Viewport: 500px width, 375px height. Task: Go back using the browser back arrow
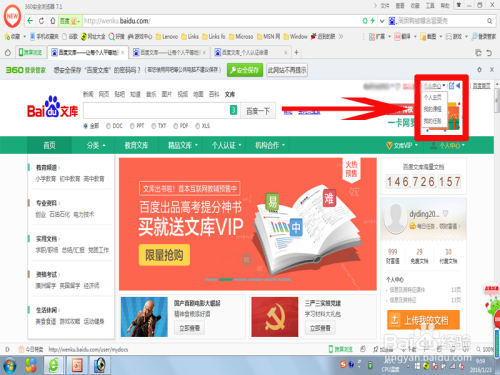tap(30, 21)
